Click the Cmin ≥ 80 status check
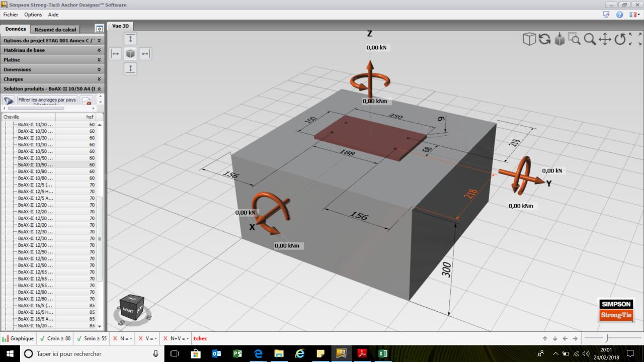 pos(55,338)
